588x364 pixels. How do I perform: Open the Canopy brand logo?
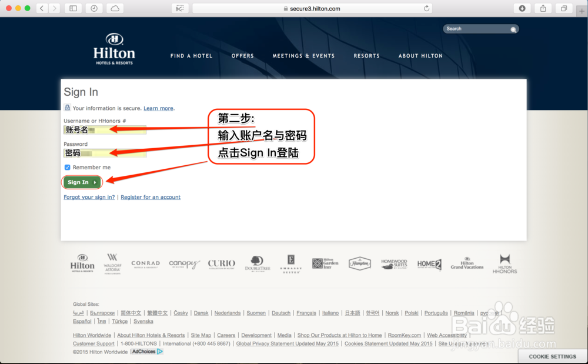pyautogui.click(x=183, y=264)
